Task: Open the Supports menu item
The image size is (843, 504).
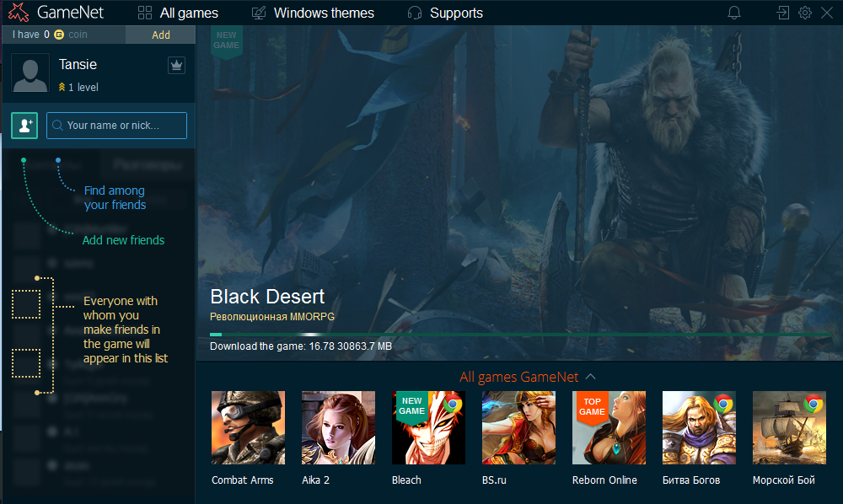Action: tap(456, 13)
